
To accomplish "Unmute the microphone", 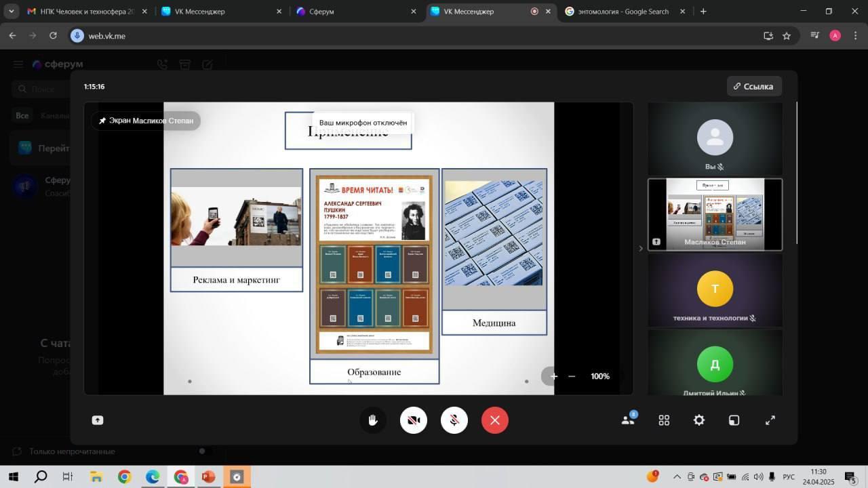I will (x=454, y=420).
